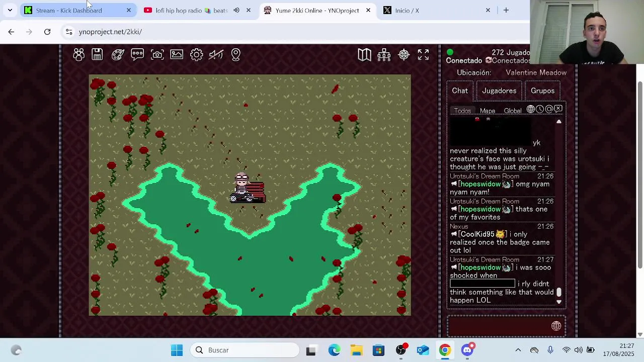Click the Nexus location label in chat

click(459, 226)
